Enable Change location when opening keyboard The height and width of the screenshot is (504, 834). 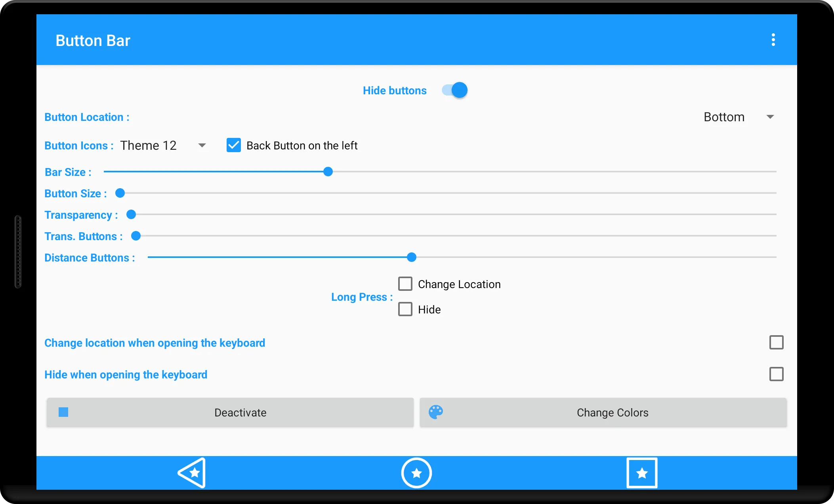[776, 343]
